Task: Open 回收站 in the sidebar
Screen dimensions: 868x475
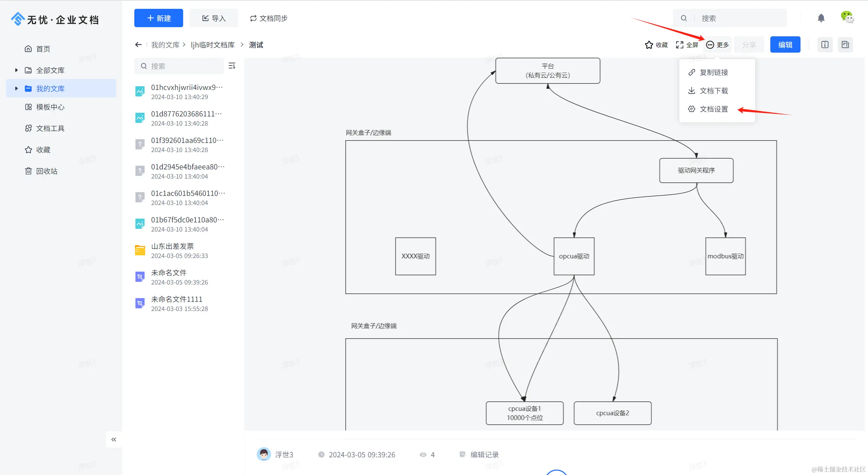Action: 46,171
